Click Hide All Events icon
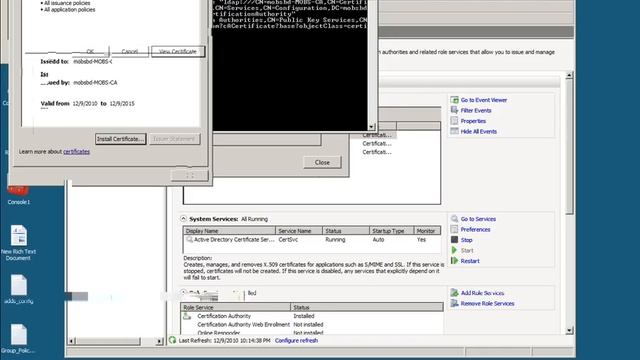Screen dimensions: 640x360 (454, 131)
